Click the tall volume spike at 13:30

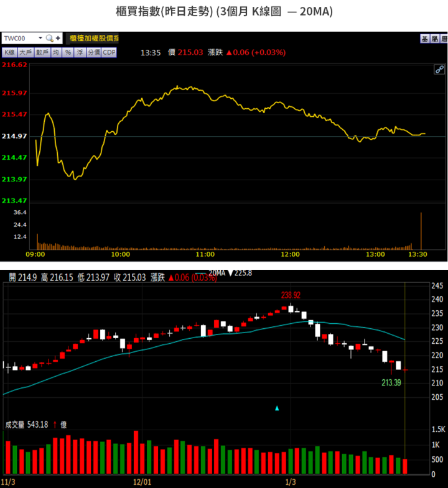tap(421, 230)
